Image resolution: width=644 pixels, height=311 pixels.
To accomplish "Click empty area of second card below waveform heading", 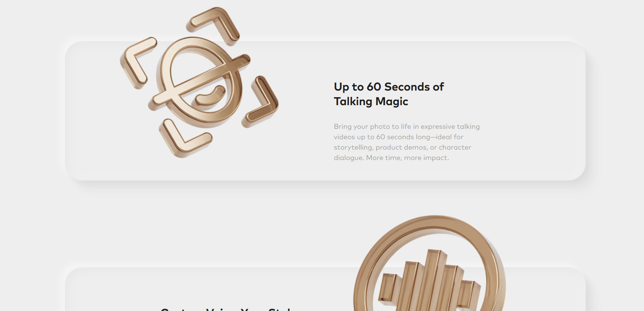I will pos(208,288).
